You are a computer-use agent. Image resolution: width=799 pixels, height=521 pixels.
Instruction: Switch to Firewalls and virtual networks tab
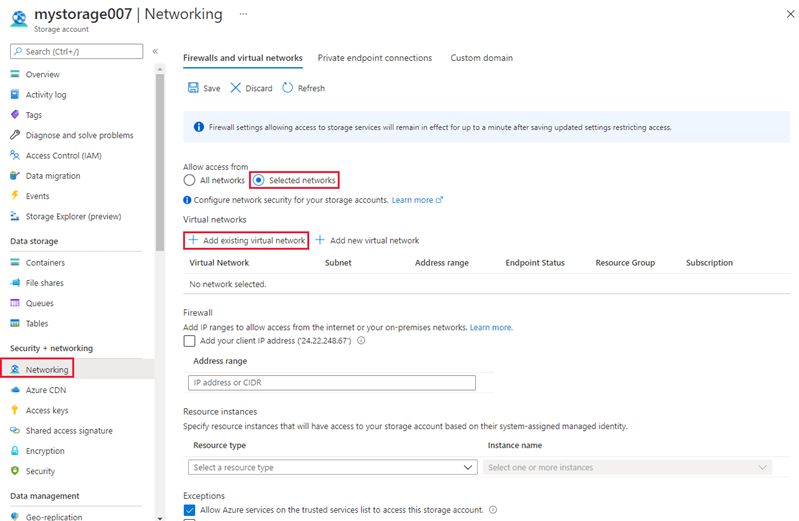click(x=243, y=58)
